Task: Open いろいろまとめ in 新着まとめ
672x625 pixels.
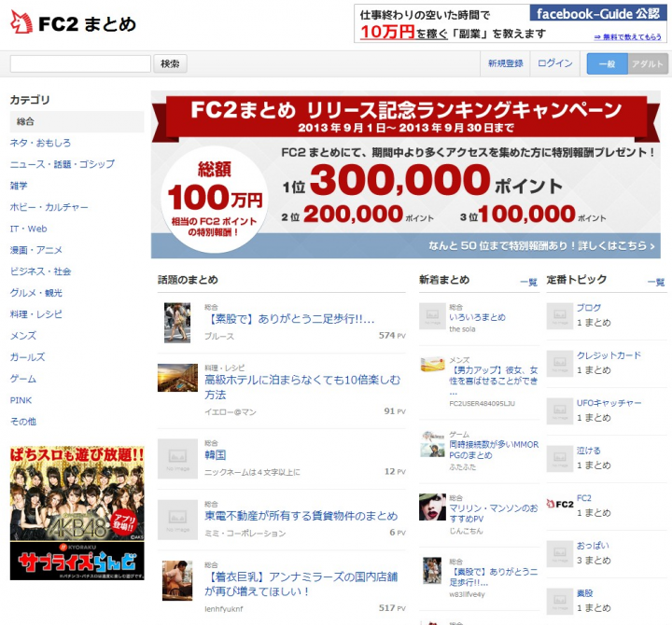Action: coord(478,317)
